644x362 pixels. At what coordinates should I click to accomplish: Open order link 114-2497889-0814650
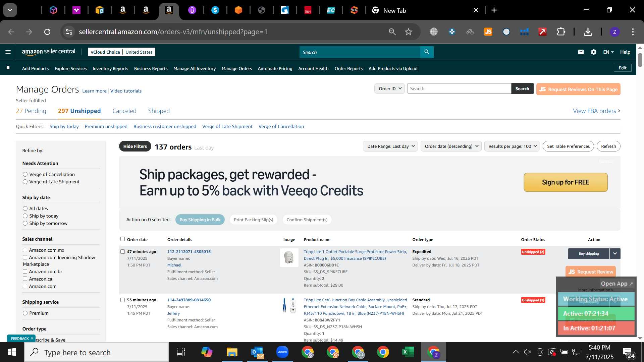click(x=189, y=300)
